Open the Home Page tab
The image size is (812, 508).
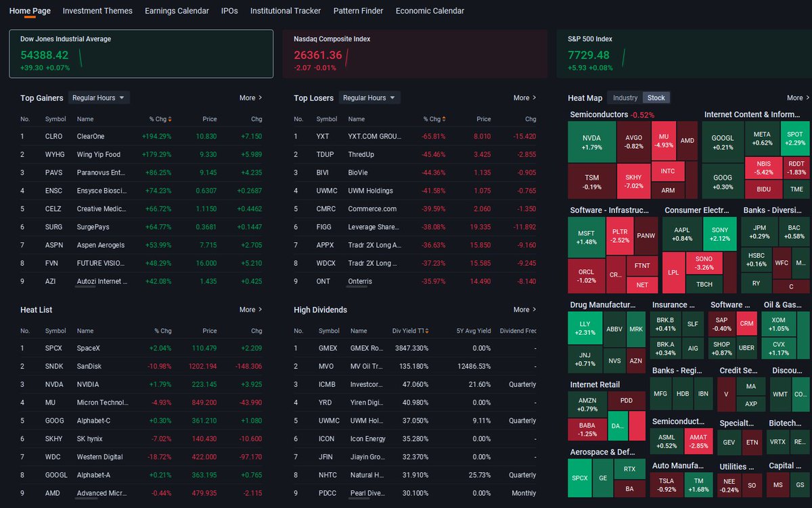click(30, 11)
